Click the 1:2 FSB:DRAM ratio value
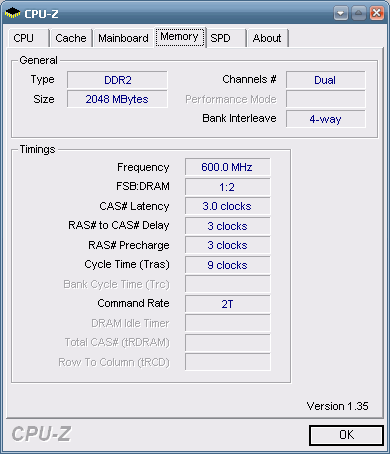Viewport: 390px width, 454px height. coord(228,187)
